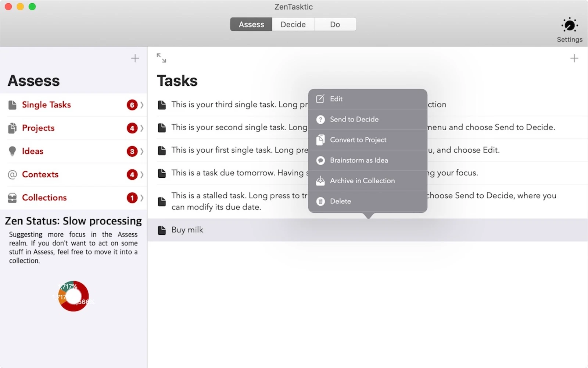Viewport: 588px width, 368px height.
Task: Select the 'This is your third single task' row
Action: pos(367,105)
